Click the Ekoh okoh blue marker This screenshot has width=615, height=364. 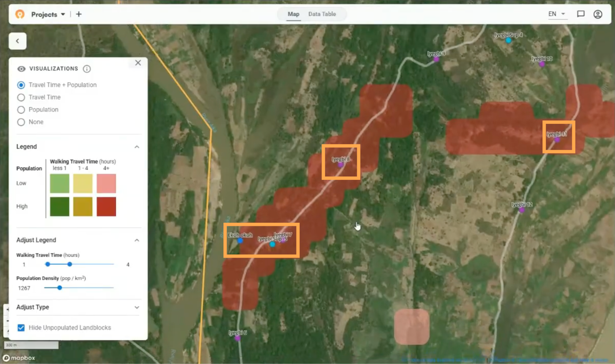click(x=240, y=241)
